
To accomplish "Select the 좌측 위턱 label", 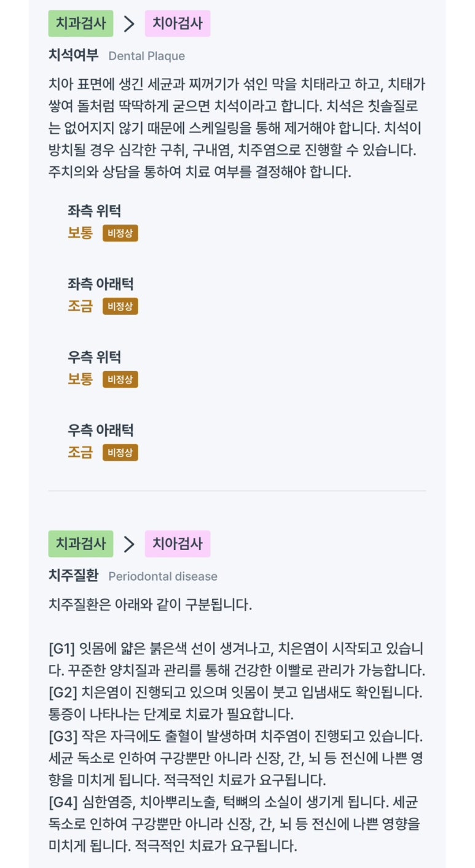I will pos(94,211).
